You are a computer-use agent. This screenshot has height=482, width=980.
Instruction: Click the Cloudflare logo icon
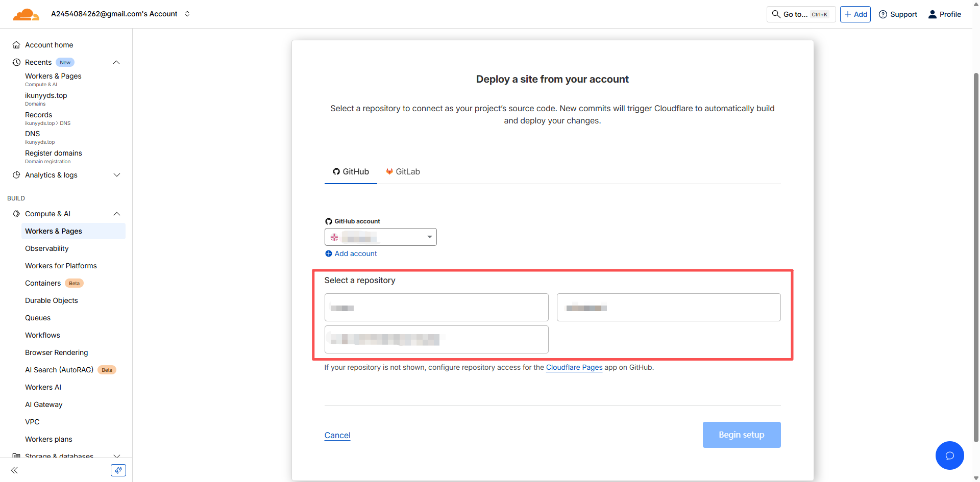(x=26, y=14)
